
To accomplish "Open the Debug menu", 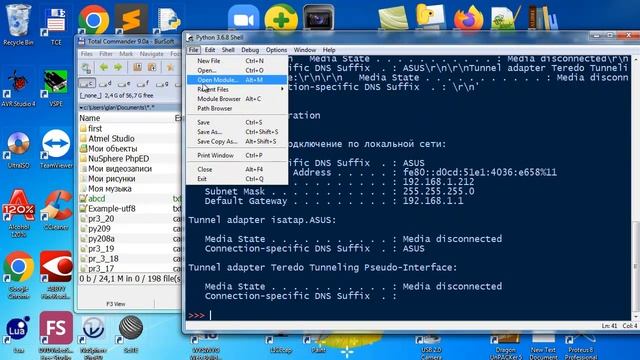I will 250,50.
